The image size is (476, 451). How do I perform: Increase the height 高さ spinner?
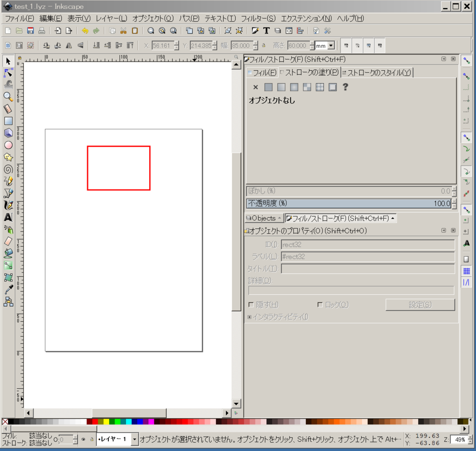point(312,43)
